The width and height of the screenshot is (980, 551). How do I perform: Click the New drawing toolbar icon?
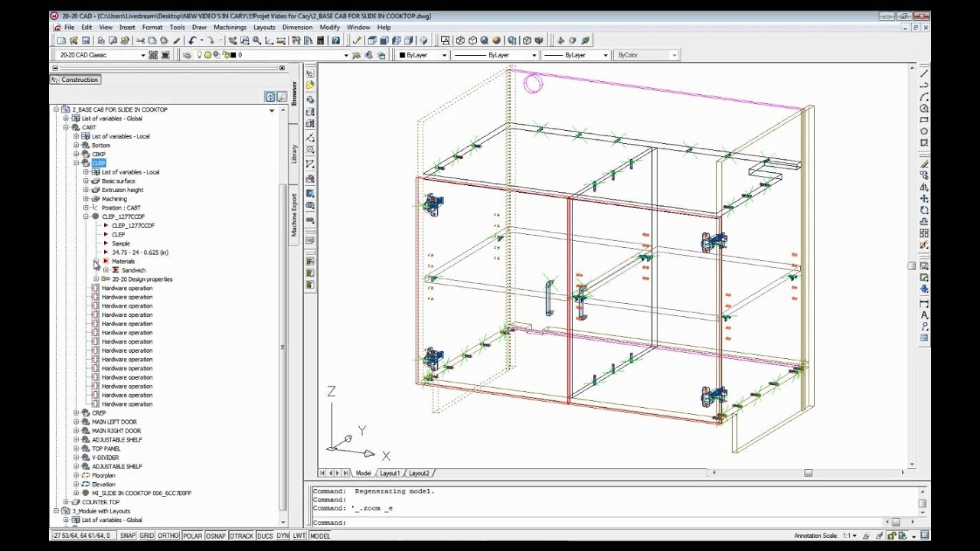[61, 41]
